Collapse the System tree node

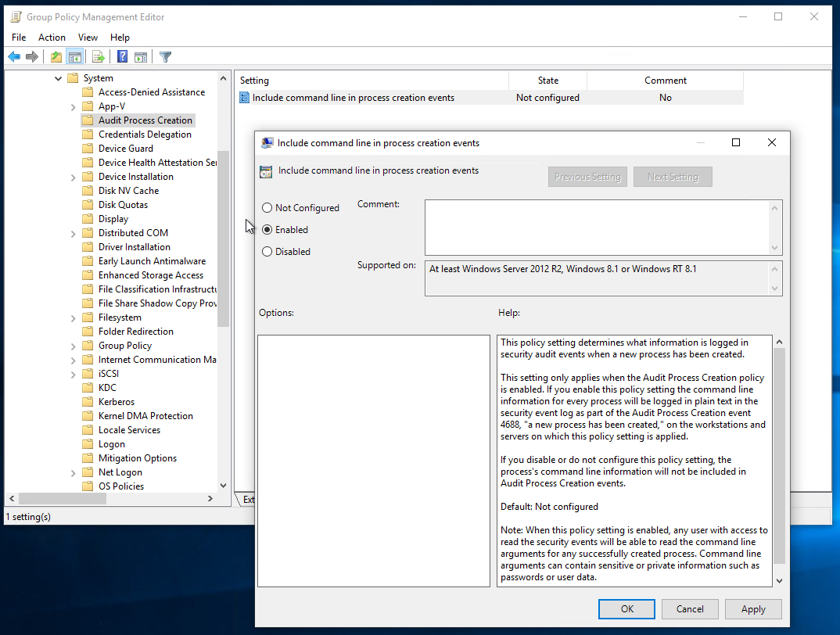pyautogui.click(x=59, y=78)
